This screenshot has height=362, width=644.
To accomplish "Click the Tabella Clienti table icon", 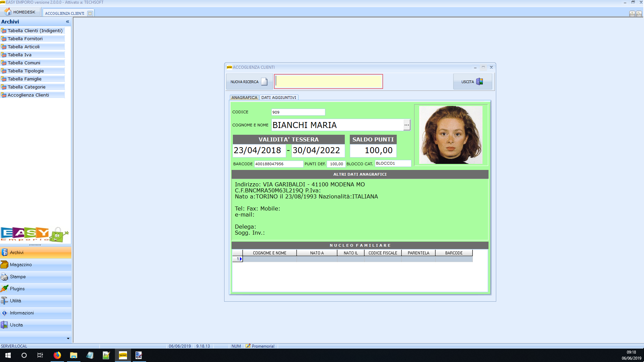I will click(x=4, y=31).
